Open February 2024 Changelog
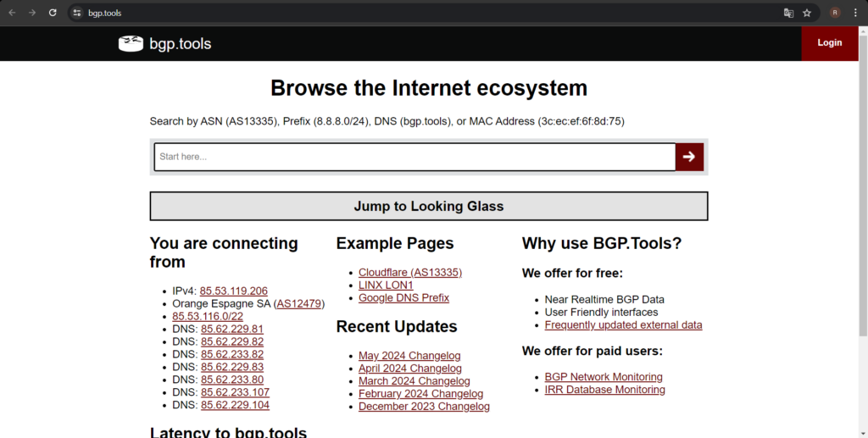The width and height of the screenshot is (868, 438). coord(420,394)
